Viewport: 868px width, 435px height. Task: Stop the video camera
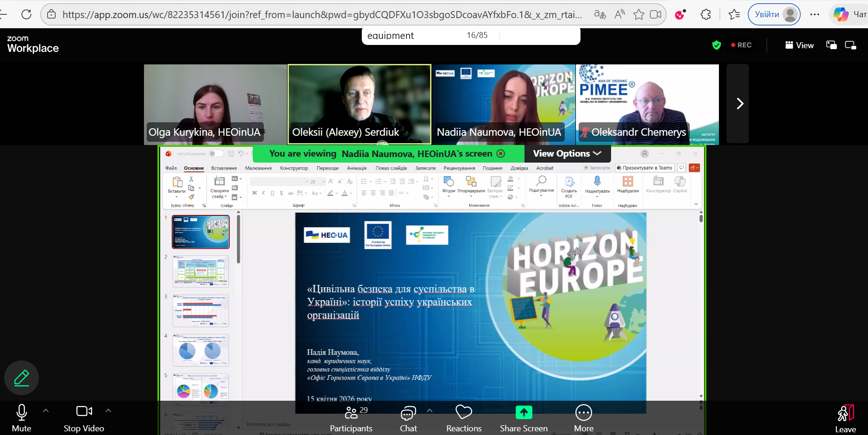[x=84, y=417]
